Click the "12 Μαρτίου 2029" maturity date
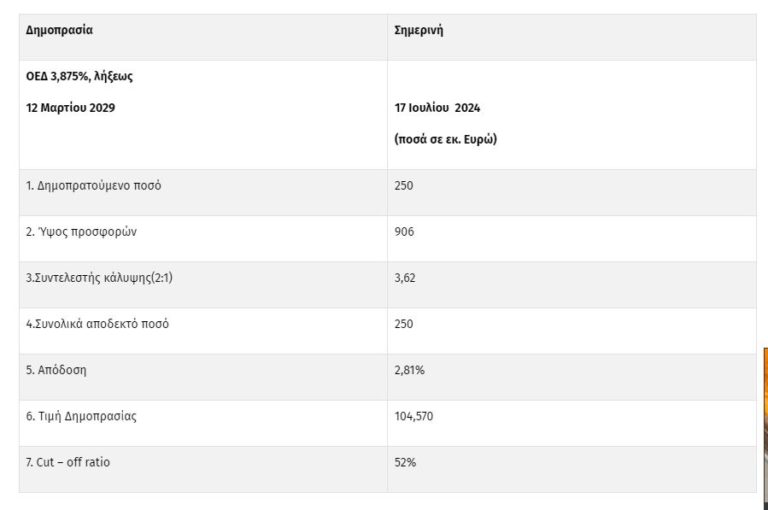 70,108
